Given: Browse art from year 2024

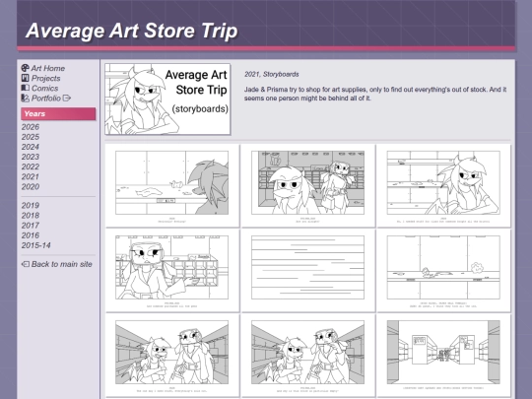Looking at the screenshot, I should click(31, 147).
